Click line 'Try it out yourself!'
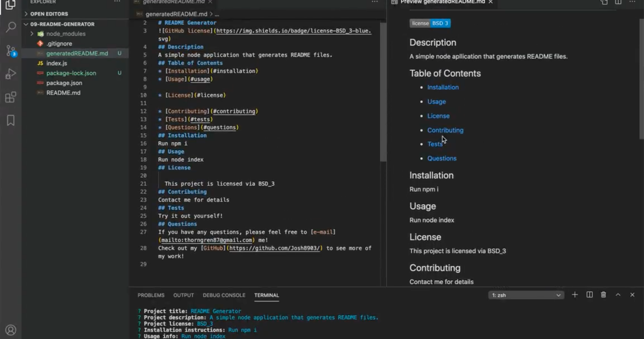644x339 pixels. (x=190, y=216)
